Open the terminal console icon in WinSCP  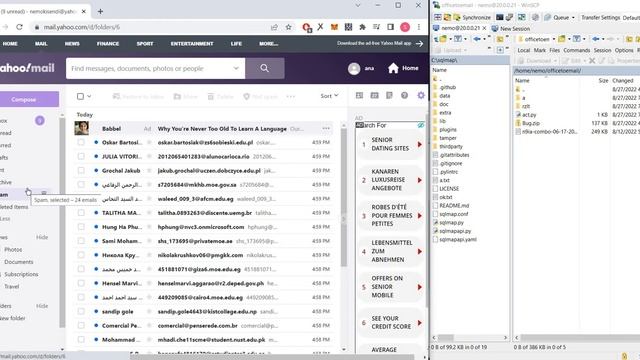click(x=500, y=17)
